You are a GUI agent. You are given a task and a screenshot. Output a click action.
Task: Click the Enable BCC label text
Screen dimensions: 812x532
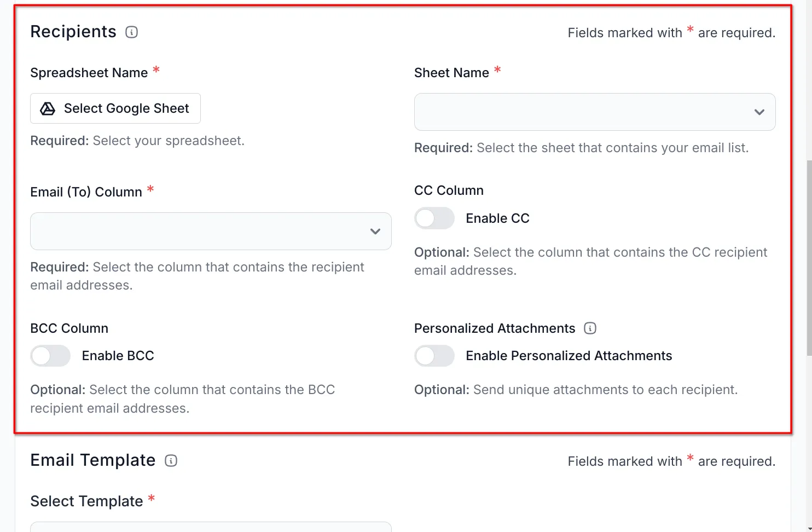117,356
